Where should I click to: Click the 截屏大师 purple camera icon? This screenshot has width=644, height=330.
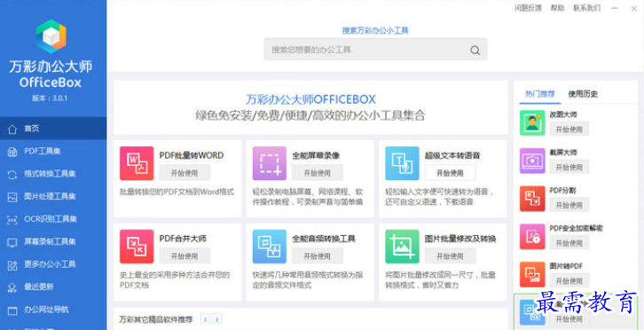coord(532,161)
